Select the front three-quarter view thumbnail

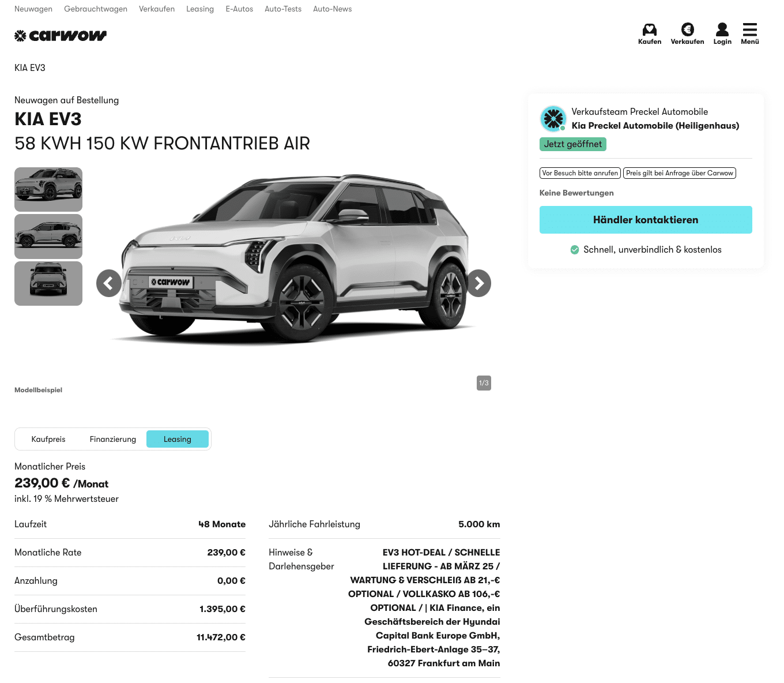point(48,189)
